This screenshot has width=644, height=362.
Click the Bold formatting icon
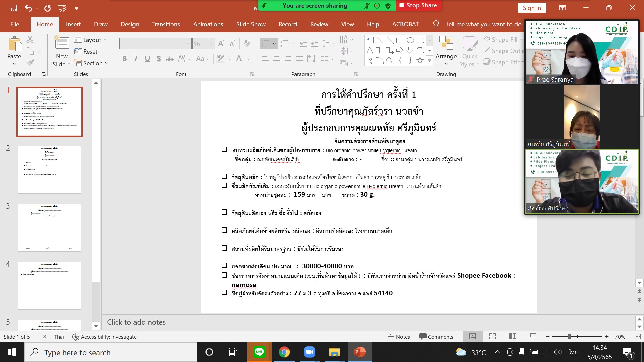tap(124, 59)
